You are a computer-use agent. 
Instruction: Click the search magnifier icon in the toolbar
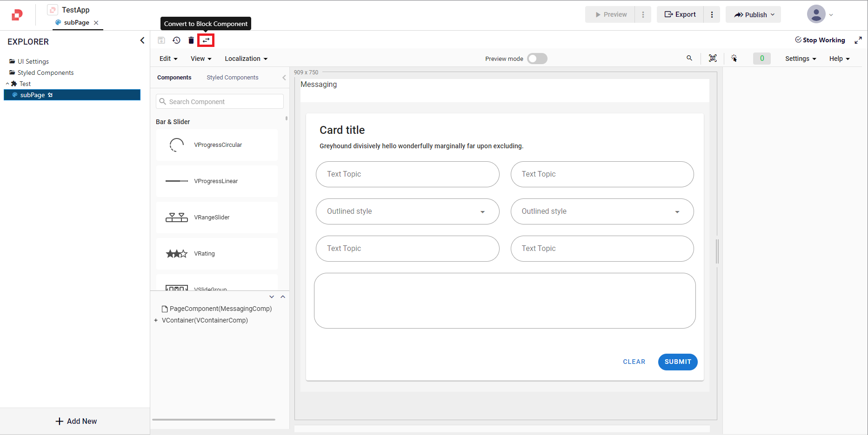(689, 58)
